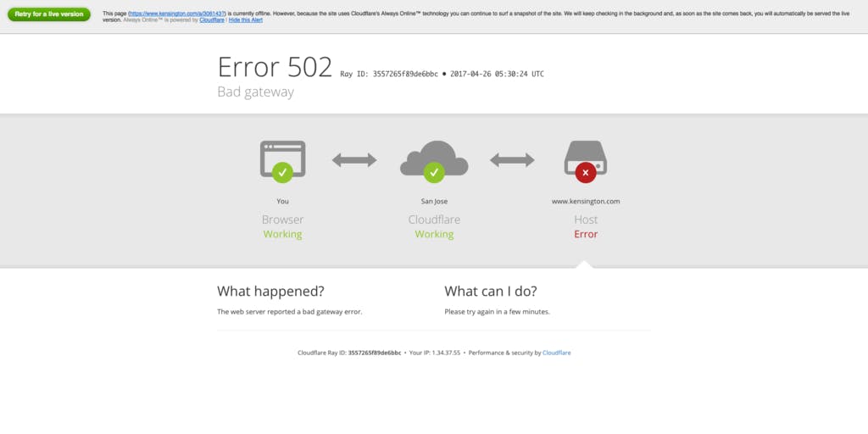The height and width of the screenshot is (434, 868).
Task: Click the What happened? heading
Action: pyautogui.click(x=270, y=292)
